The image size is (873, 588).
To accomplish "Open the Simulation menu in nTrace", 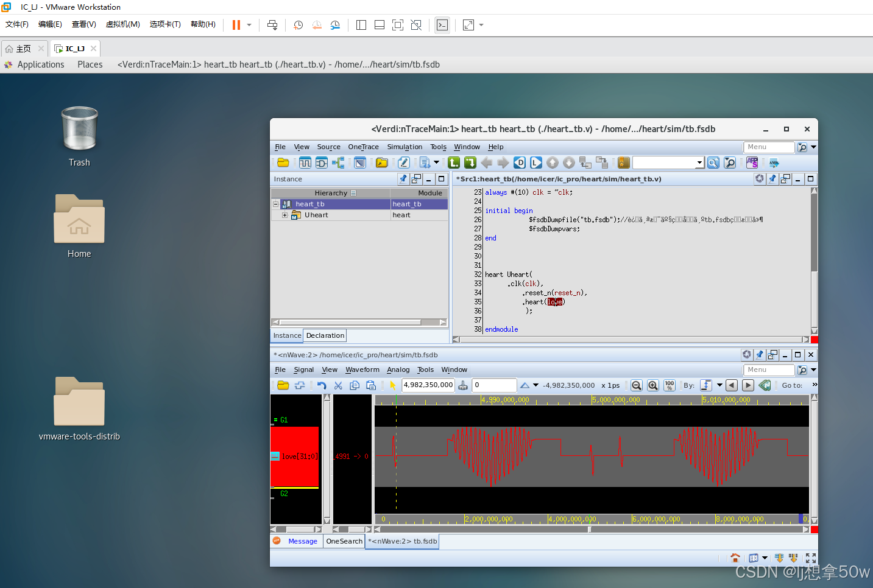I will pyautogui.click(x=405, y=147).
